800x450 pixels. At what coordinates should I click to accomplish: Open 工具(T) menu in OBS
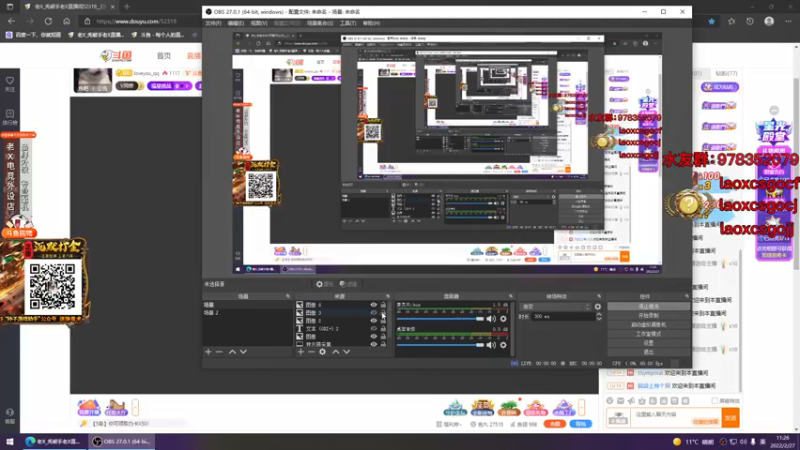pos(348,23)
